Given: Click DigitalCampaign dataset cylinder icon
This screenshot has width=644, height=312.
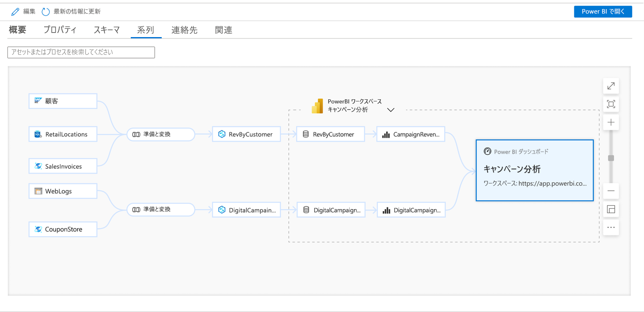Looking at the screenshot, I should 306,210.
